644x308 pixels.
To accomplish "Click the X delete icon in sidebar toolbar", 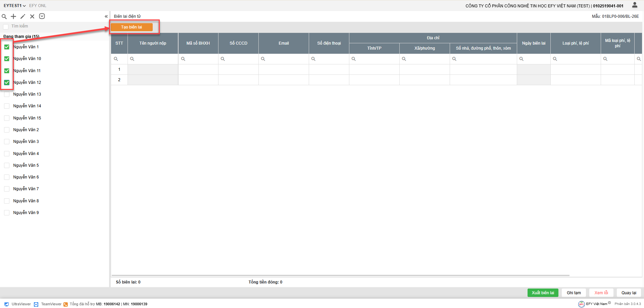I will pos(32,16).
